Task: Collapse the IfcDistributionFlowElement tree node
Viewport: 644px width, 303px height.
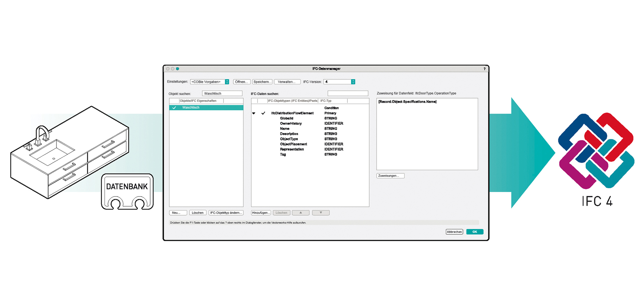Action: point(254,113)
